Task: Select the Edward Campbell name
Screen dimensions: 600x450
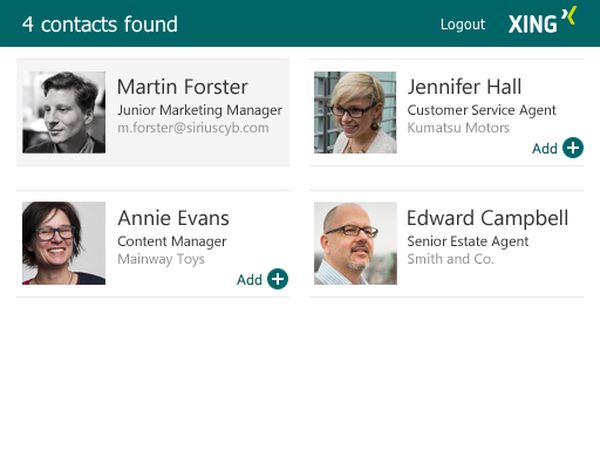Action: tap(488, 218)
